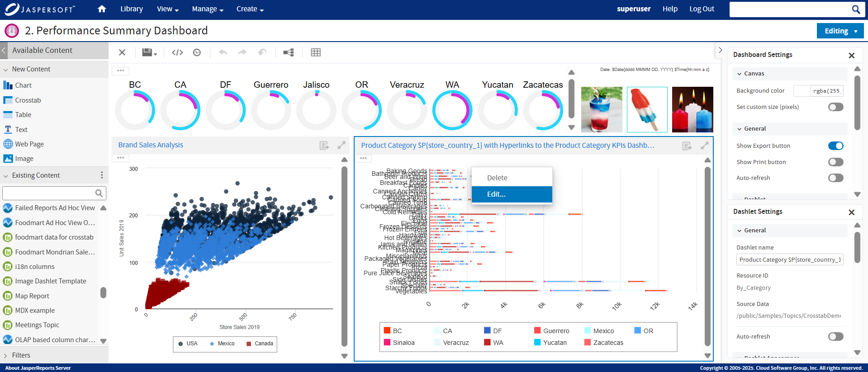Collapse the Available Content panel

4,50
